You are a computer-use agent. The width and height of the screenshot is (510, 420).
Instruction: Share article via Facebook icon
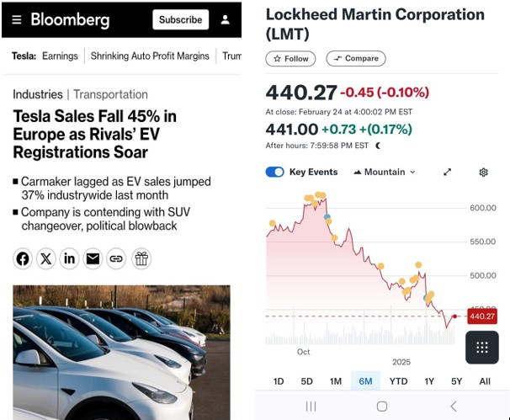point(23,258)
